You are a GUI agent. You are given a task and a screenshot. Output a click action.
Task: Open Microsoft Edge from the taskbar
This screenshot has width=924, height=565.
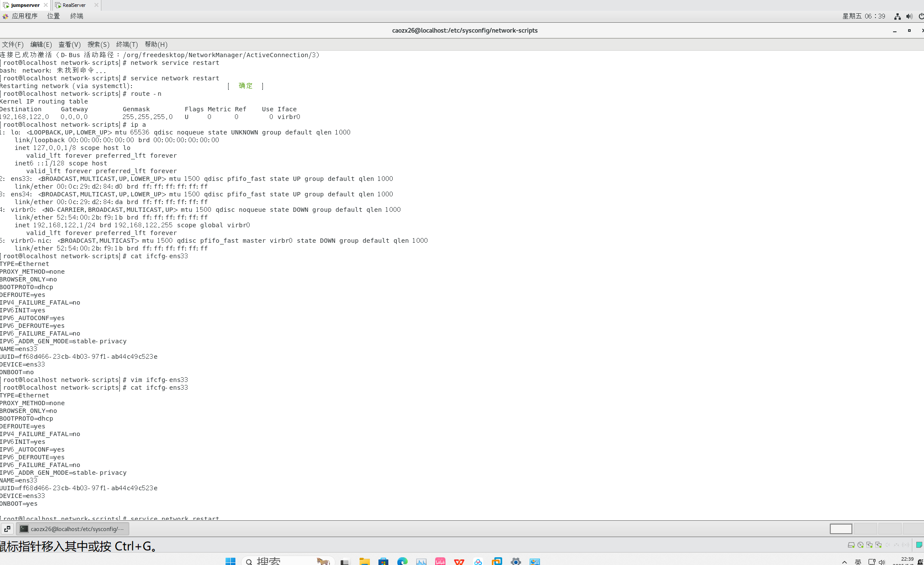[402, 561]
